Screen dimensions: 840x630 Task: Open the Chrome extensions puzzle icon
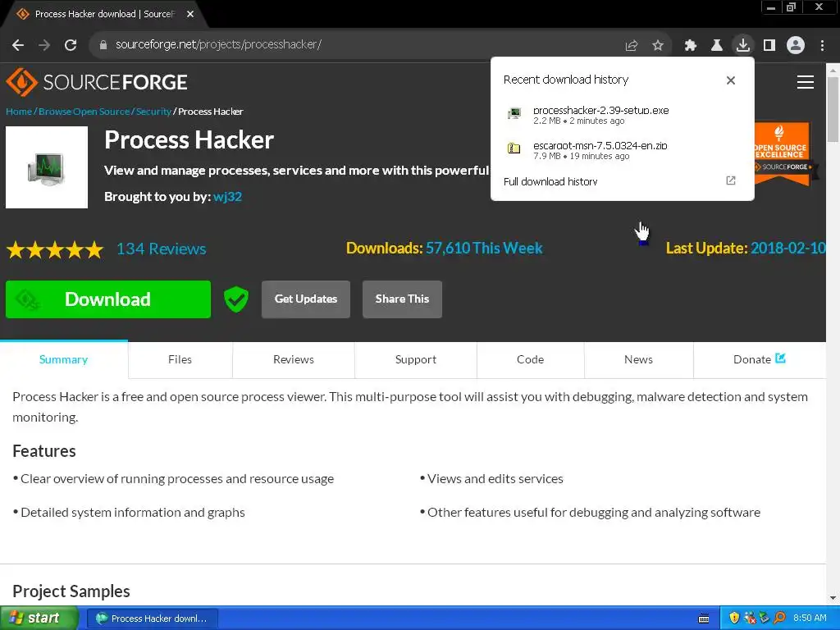click(691, 46)
